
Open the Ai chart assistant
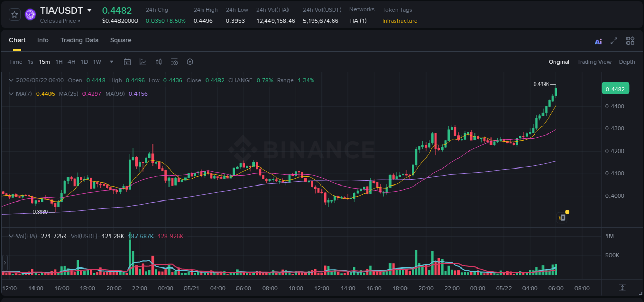(598, 41)
